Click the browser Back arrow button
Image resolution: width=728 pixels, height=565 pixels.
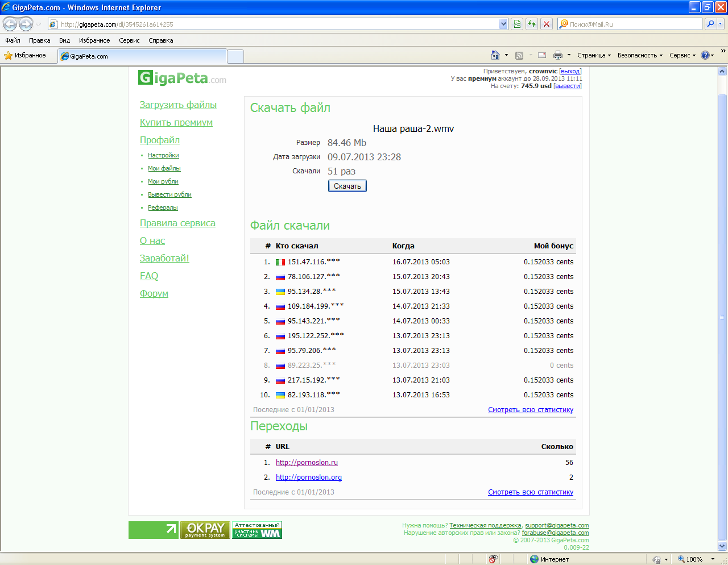pos(10,24)
